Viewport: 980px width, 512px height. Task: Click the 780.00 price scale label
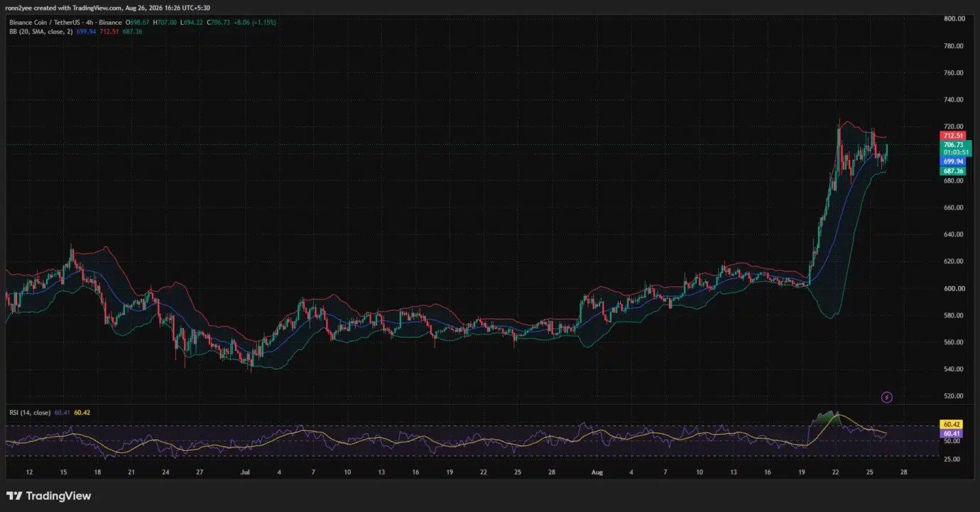(x=953, y=45)
